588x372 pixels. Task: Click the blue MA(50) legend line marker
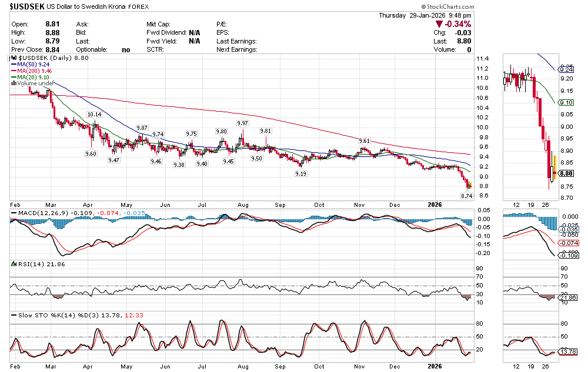tap(14, 65)
